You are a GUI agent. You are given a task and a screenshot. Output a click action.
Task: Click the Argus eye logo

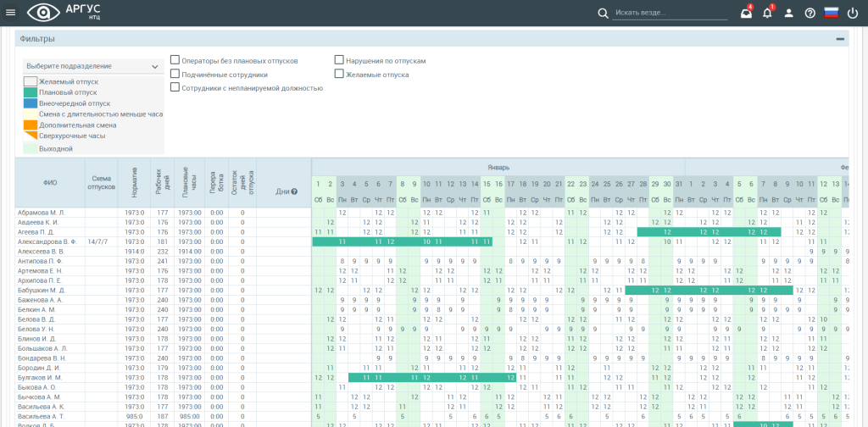[x=43, y=13]
